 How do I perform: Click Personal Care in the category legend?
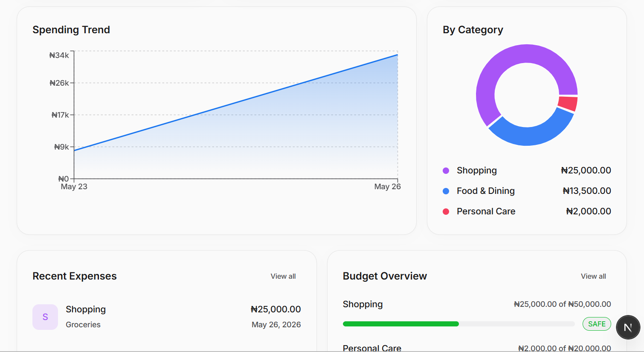pos(486,211)
